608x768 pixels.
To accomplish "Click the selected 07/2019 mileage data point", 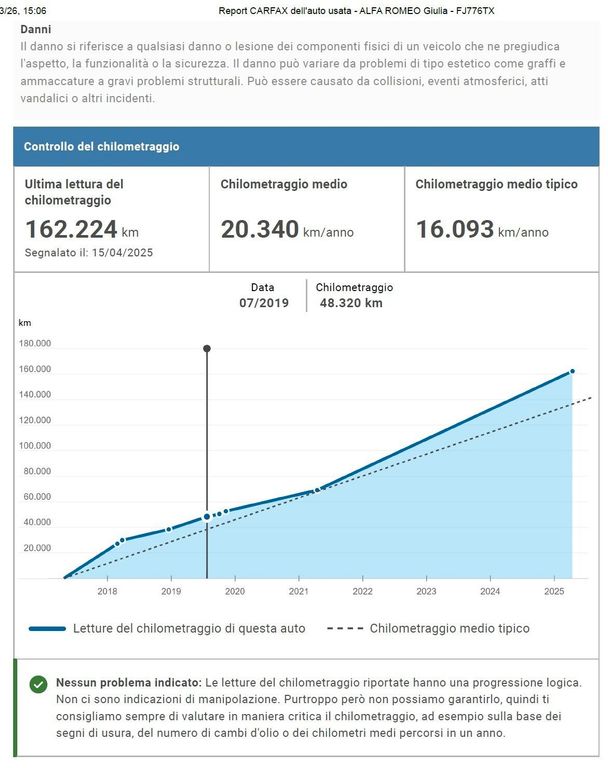I will click(207, 516).
